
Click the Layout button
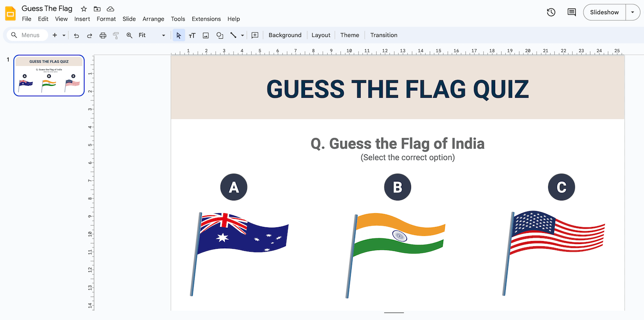(321, 35)
